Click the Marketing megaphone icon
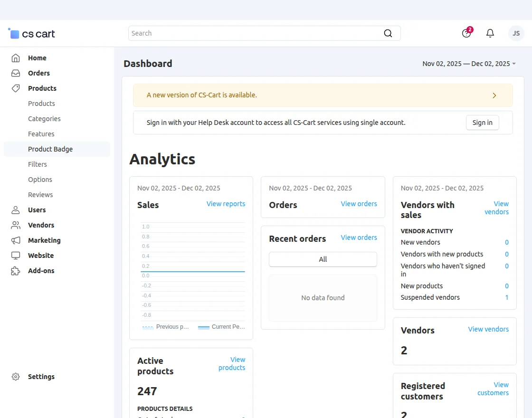Screen dimensions: 532x418 (x=16, y=240)
